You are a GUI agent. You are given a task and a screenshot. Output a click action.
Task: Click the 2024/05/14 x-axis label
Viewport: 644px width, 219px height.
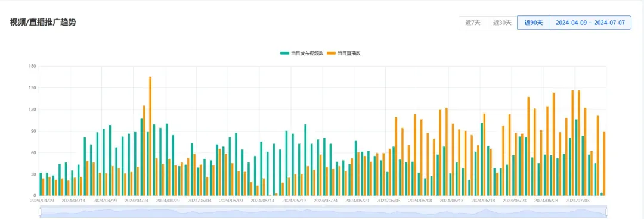(x=262, y=201)
